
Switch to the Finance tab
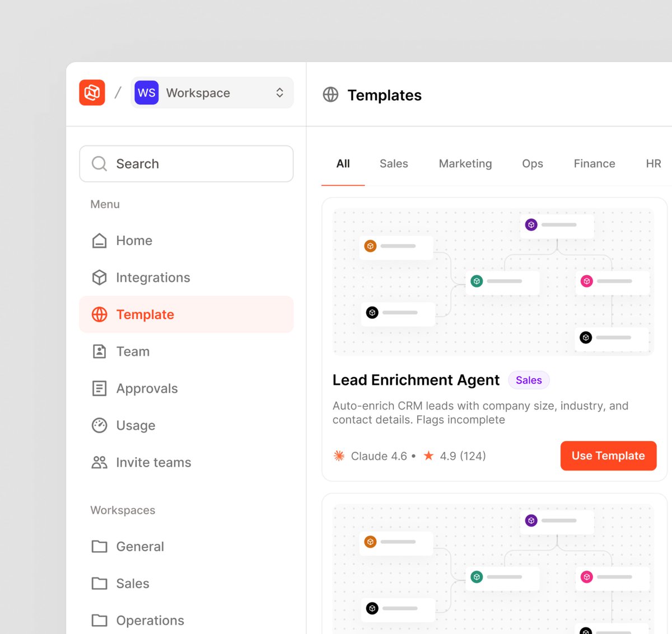pos(594,163)
